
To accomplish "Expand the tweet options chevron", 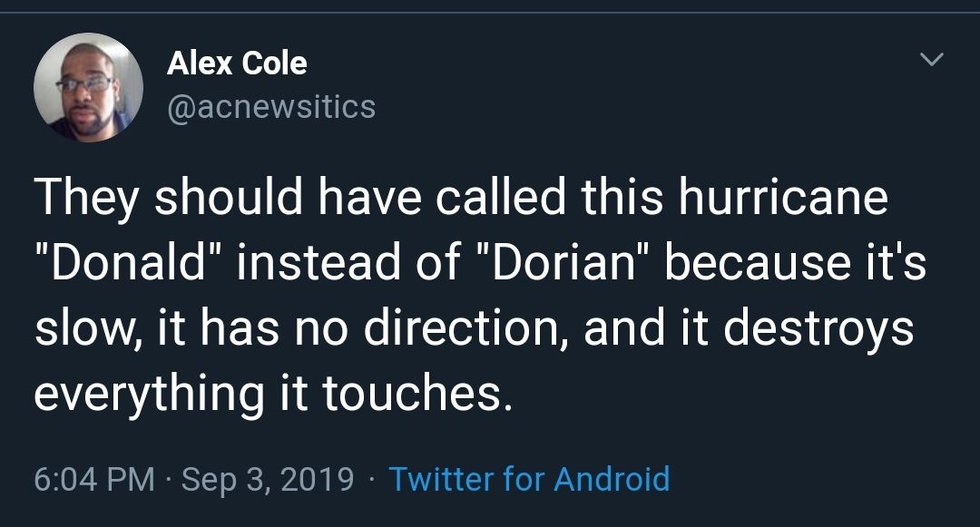I will (932, 60).
